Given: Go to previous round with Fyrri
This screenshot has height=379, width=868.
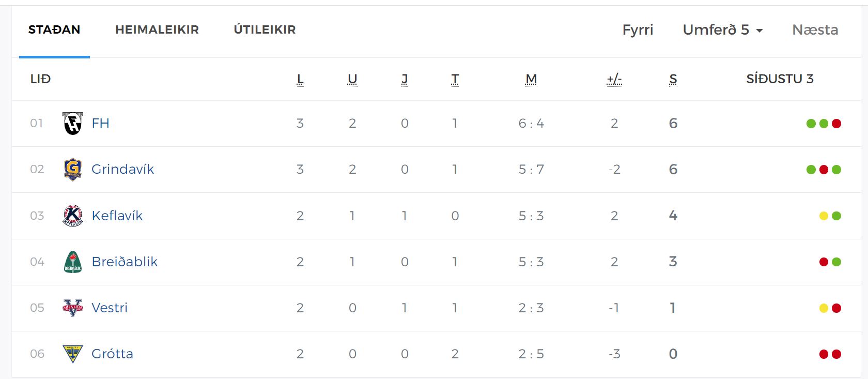Looking at the screenshot, I should click(638, 30).
